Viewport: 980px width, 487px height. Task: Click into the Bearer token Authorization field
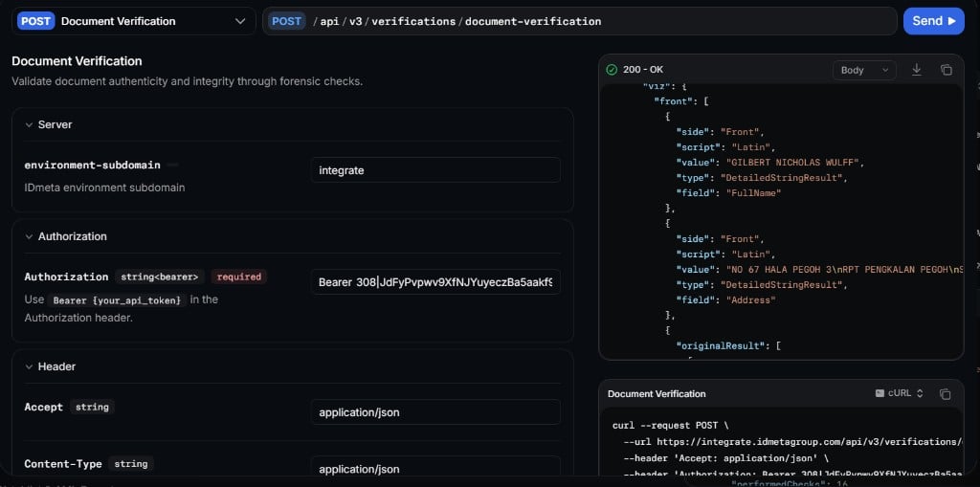tap(435, 282)
